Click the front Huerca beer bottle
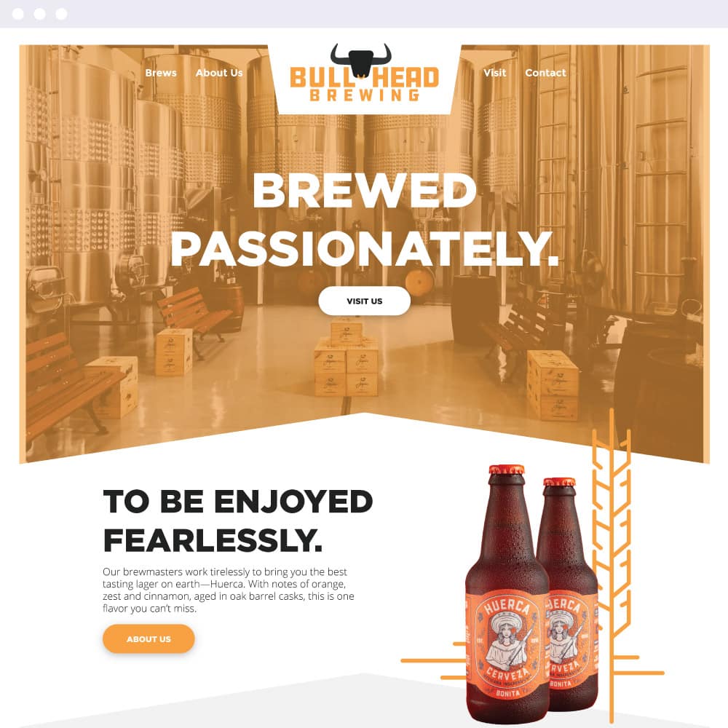Viewport: 728px width, 728px height. 507,593
